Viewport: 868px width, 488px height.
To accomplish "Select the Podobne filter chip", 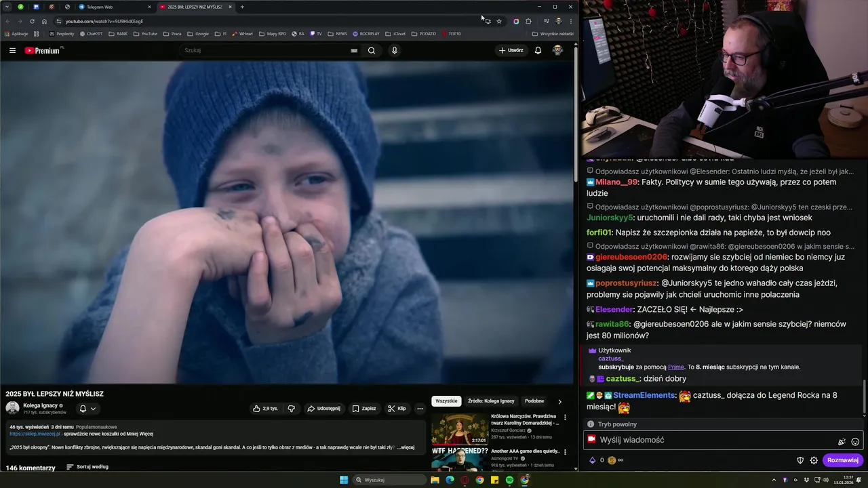I will click(x=534, y=401).
